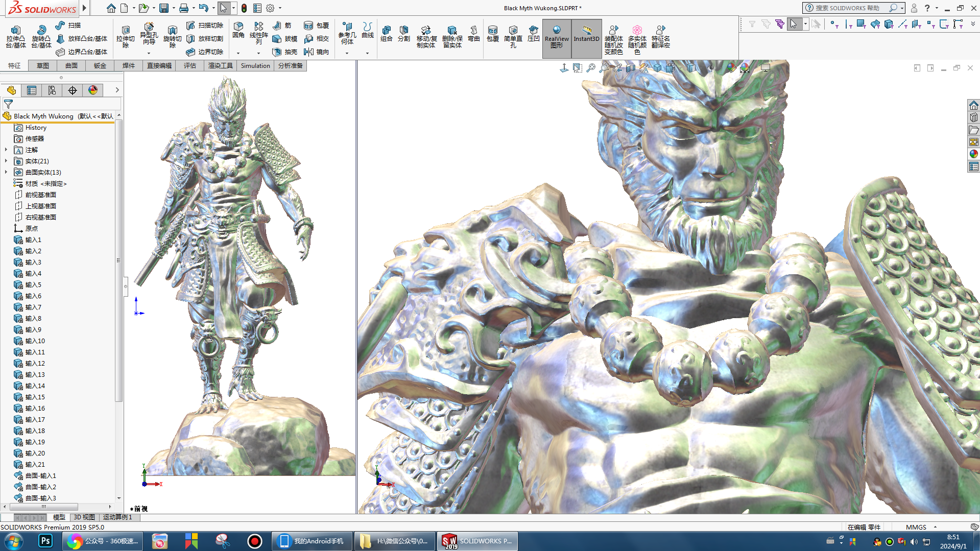Select the History item in the tree
This screenshot has width=980, height=551.
[30, 128]
